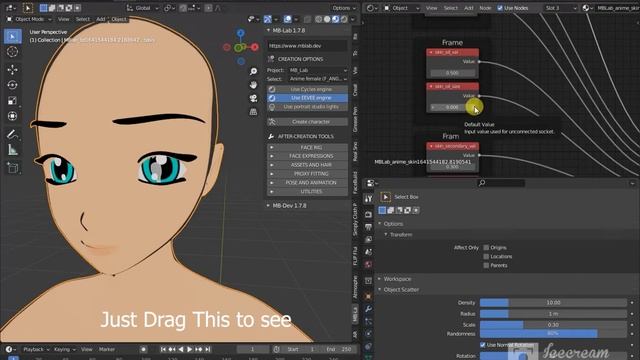This screenshot has height=360, width=640.
Task: Select the Scale tool
Action: pyautogui.click(x=12, y=100)
